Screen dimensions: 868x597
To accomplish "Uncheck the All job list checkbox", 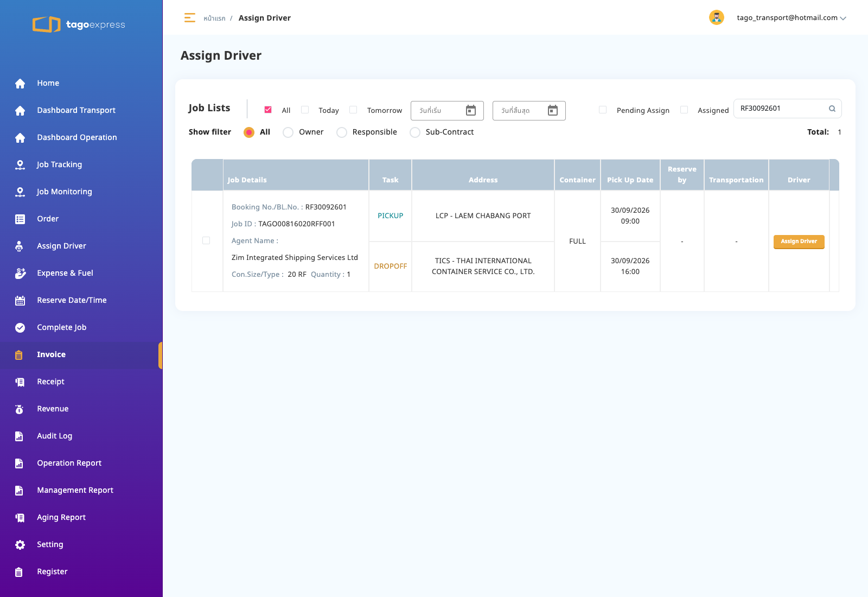I will tap(268, 110).
